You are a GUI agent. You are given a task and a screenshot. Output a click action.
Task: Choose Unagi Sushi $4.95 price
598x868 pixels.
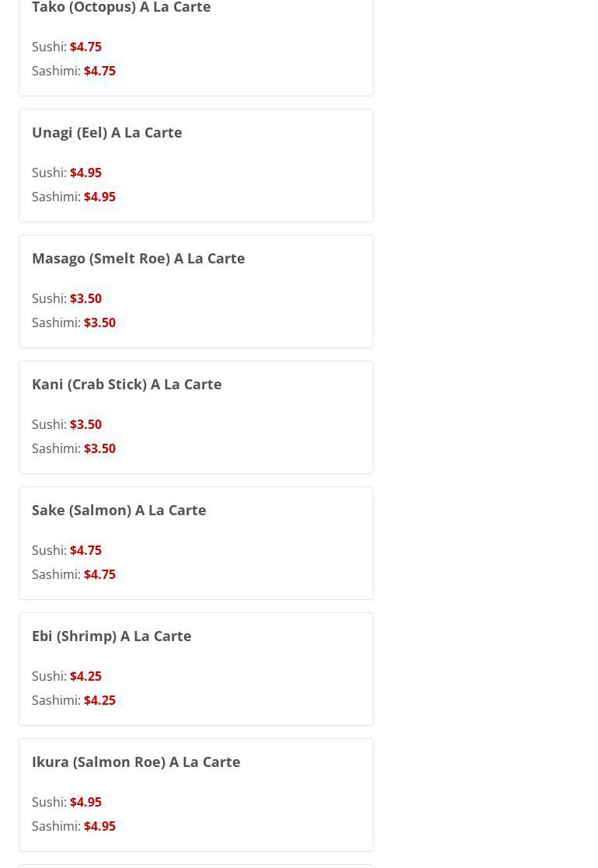click(x=85, y=173)
